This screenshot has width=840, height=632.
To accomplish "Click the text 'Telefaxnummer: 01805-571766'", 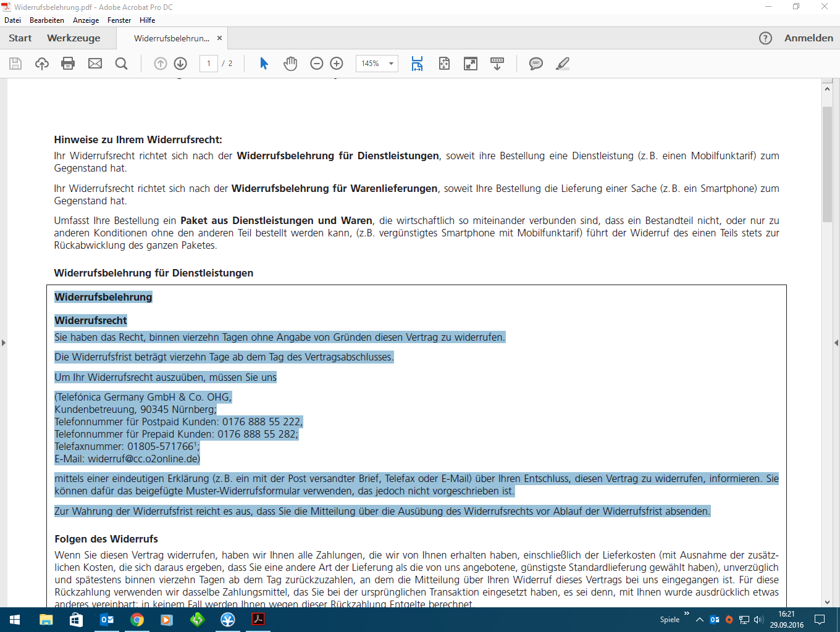I will pos(124,446).
